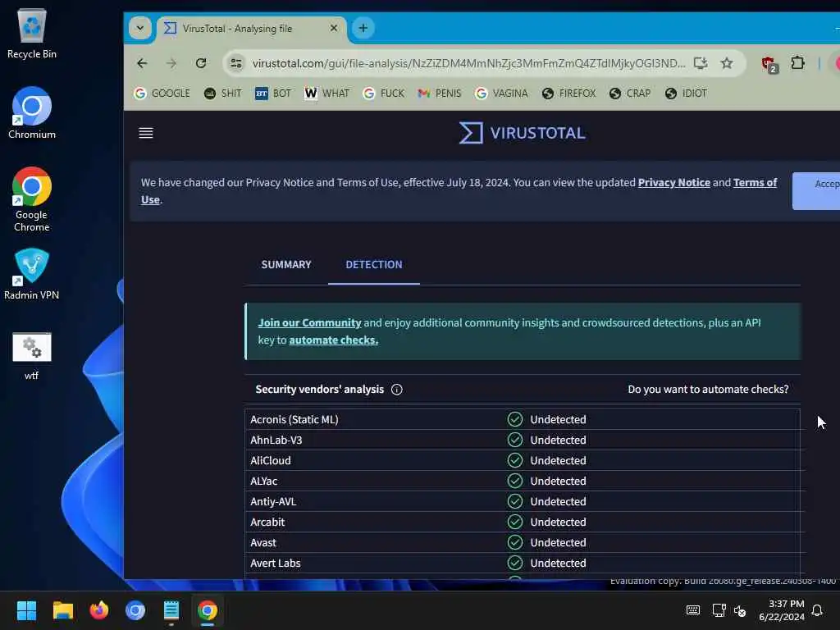Open the Radmin VPN desktop shortcut
This screenshot has height=630, width=840.
(x=32, y=274)
